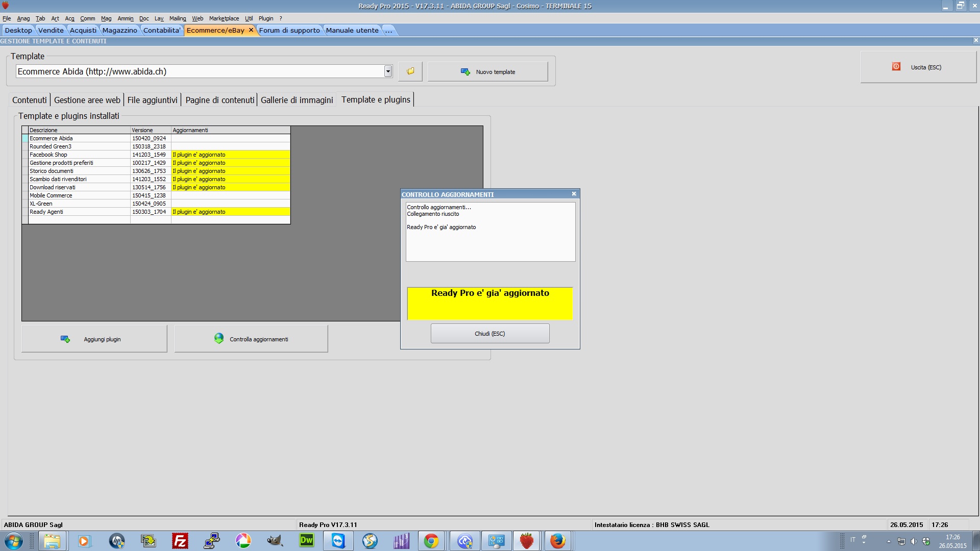This screenshot has height=551, width=980.
Task: Open Google Chrome from the taskbar
Action: tap(431, 541)
